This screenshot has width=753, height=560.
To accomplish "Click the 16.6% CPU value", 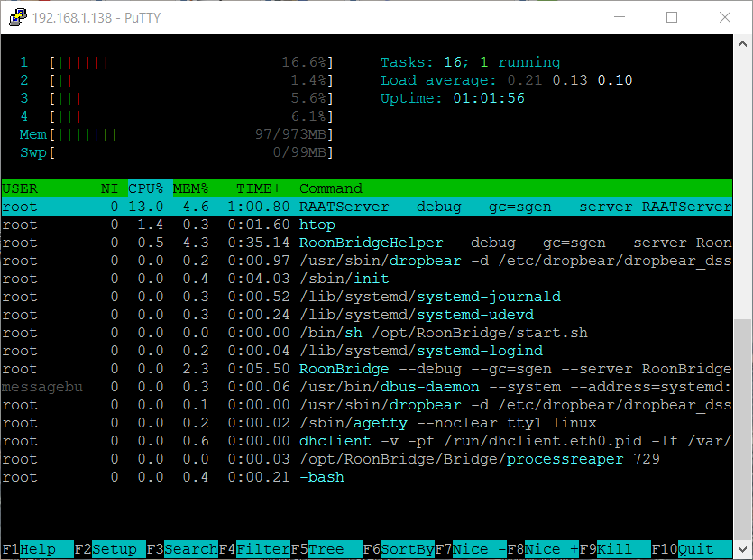I will pyautogui.click(x=304, y=62).
